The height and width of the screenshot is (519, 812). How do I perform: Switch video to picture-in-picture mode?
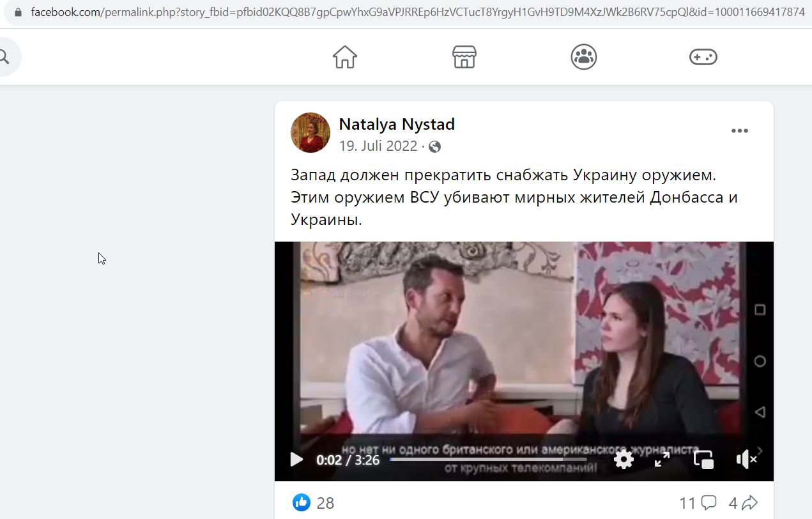point(703,459)
